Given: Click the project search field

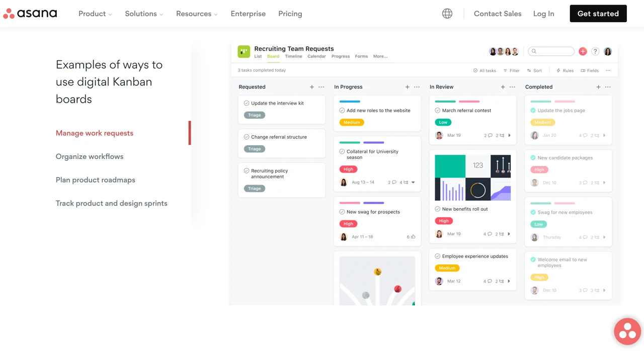Looking at the screenshot, I should 551,51.
